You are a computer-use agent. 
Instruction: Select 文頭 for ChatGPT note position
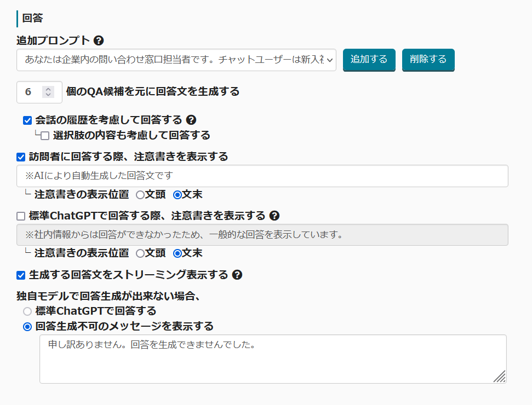click(140, 253)
